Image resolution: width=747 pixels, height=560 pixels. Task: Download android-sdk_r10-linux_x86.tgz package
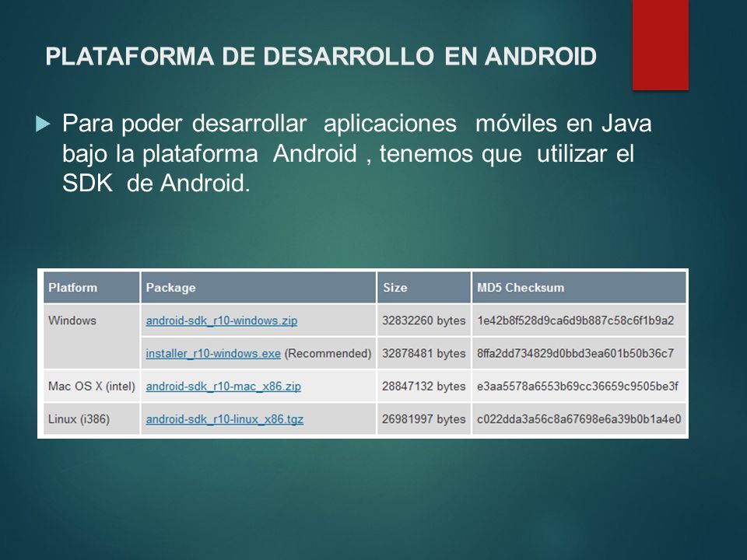pos(224,419)
